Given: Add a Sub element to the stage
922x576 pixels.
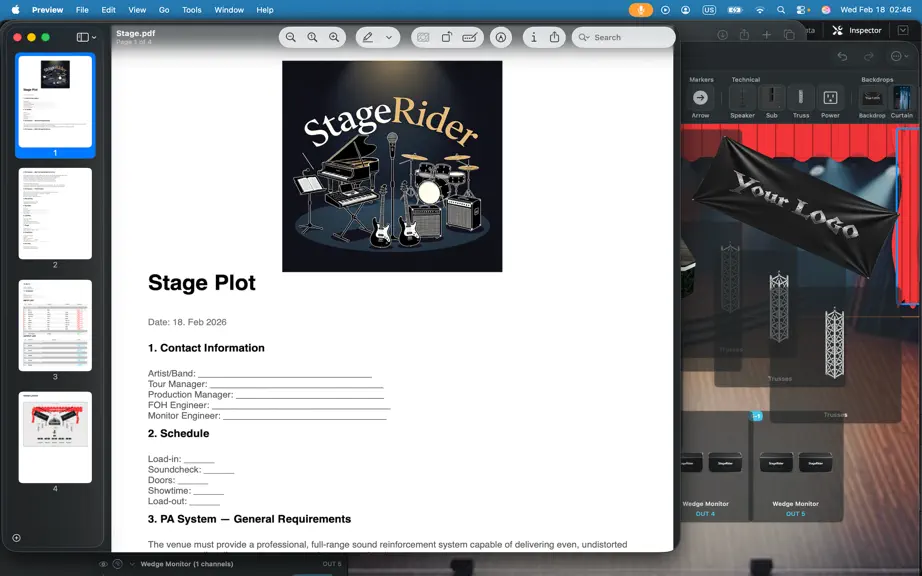Looking at the screenshot, I should 771,102.
